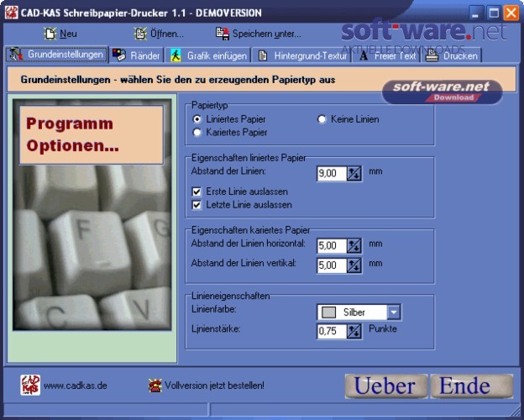Uncheck Letzte Linie auslassen
This screenshot has width=524, height=420.
tap(196, 205)
